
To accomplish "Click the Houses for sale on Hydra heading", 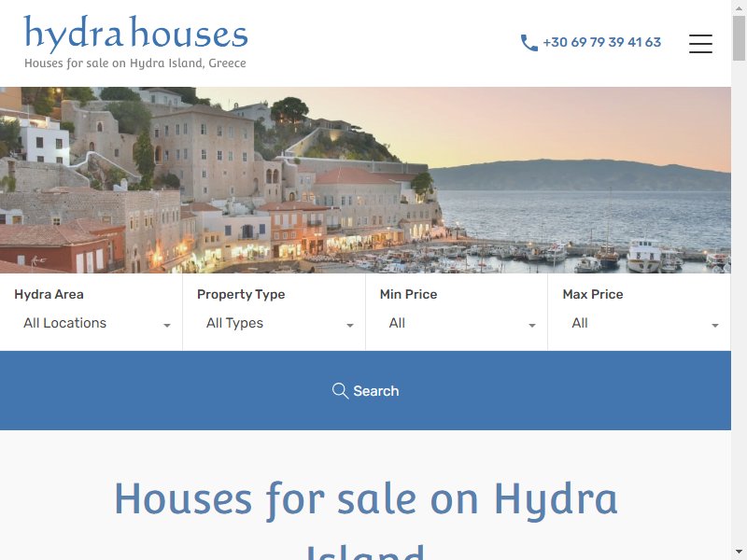I will [x=366, y=499].
